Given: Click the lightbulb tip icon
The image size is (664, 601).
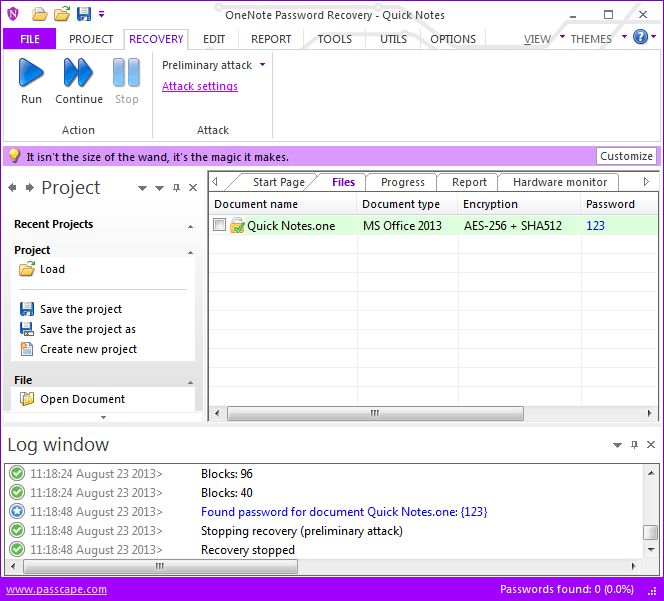Looking at the screenshot, I should point(14,156).
